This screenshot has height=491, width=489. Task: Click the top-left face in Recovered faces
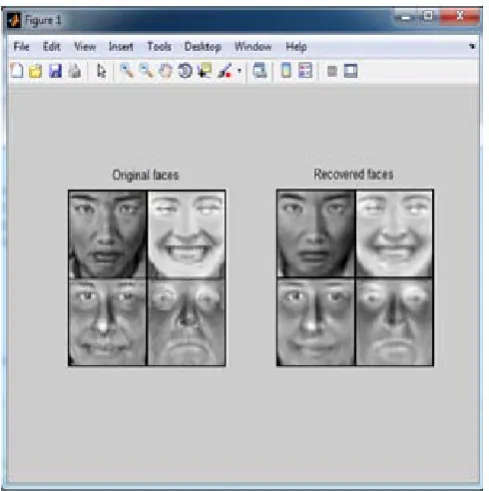[x=316, y=234]
